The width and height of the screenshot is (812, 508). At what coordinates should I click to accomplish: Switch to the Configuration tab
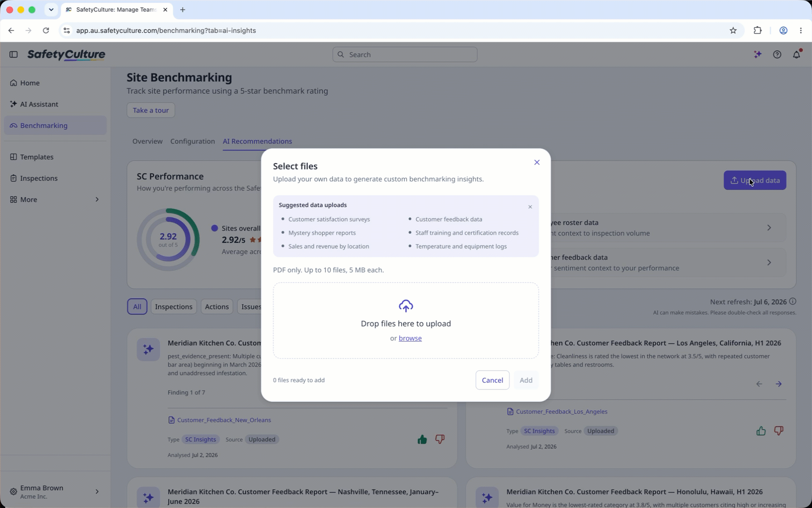pyautogui.click(x=192, y=141)
